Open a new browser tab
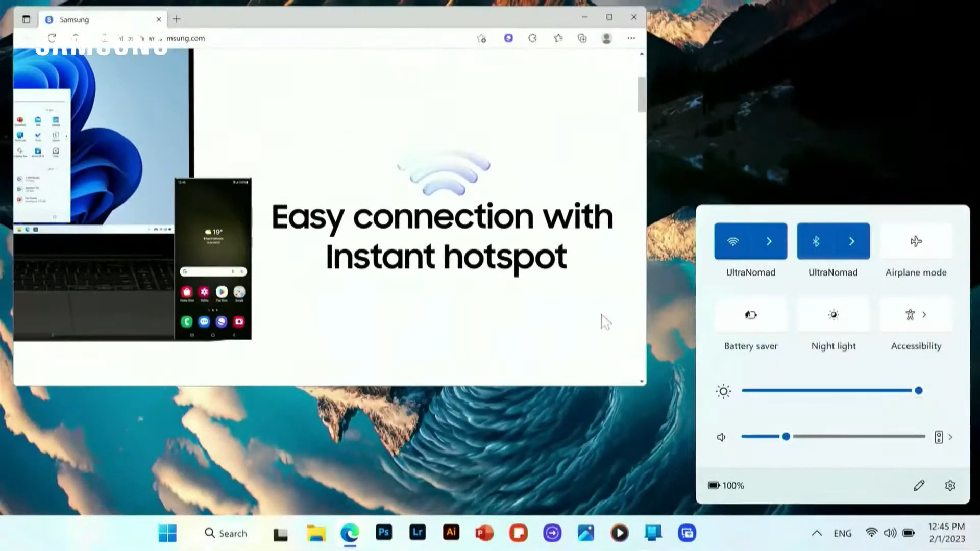 pyautogui.click(x=177, y=19)
